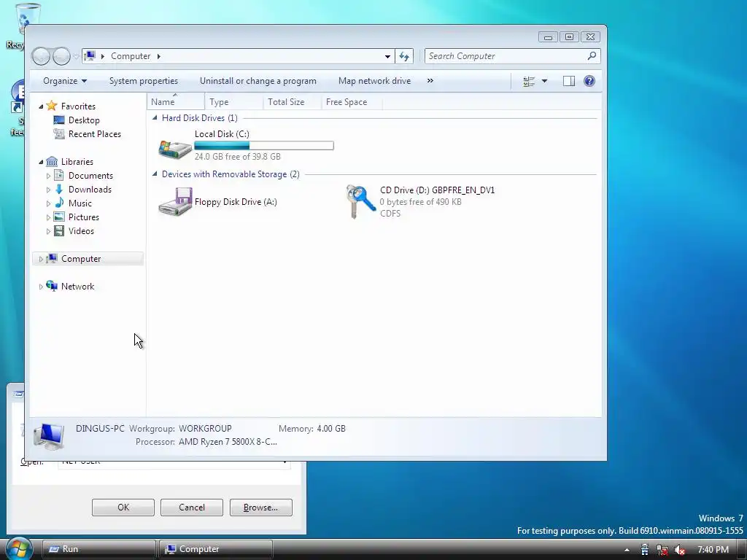Open the Windows Start orb
Screen dimensions: 747x560
pos(18,549)
